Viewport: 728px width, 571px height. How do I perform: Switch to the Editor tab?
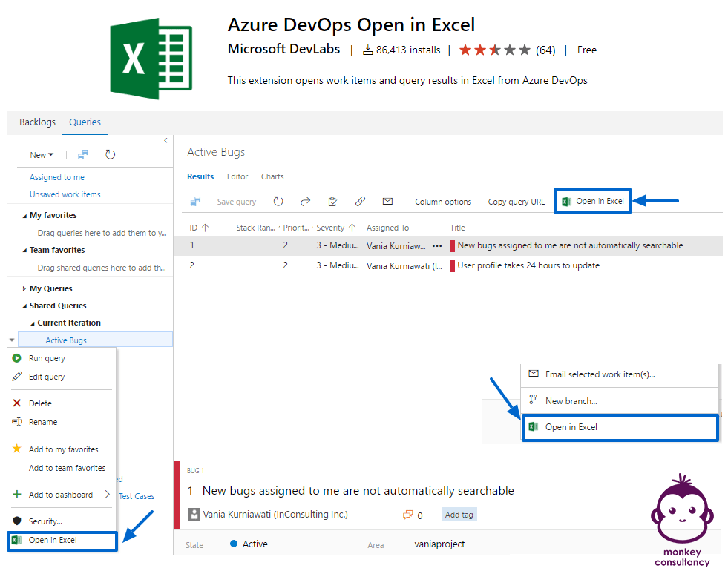click(237, 176)
